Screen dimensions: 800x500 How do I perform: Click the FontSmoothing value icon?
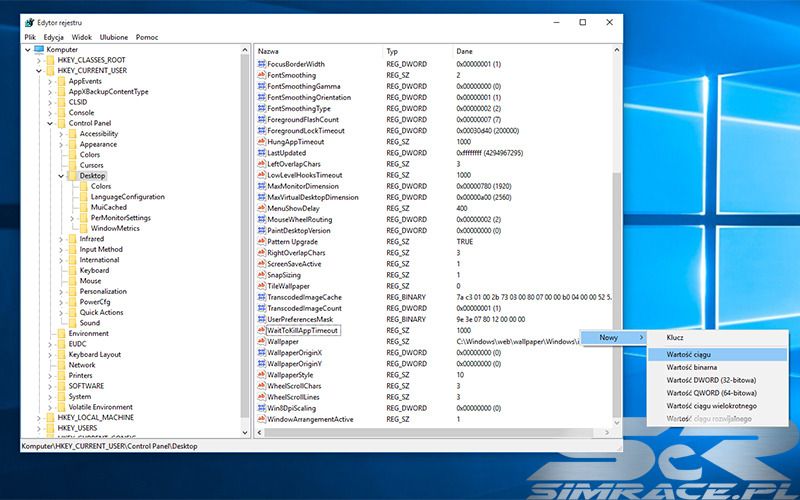click(261, 75)
